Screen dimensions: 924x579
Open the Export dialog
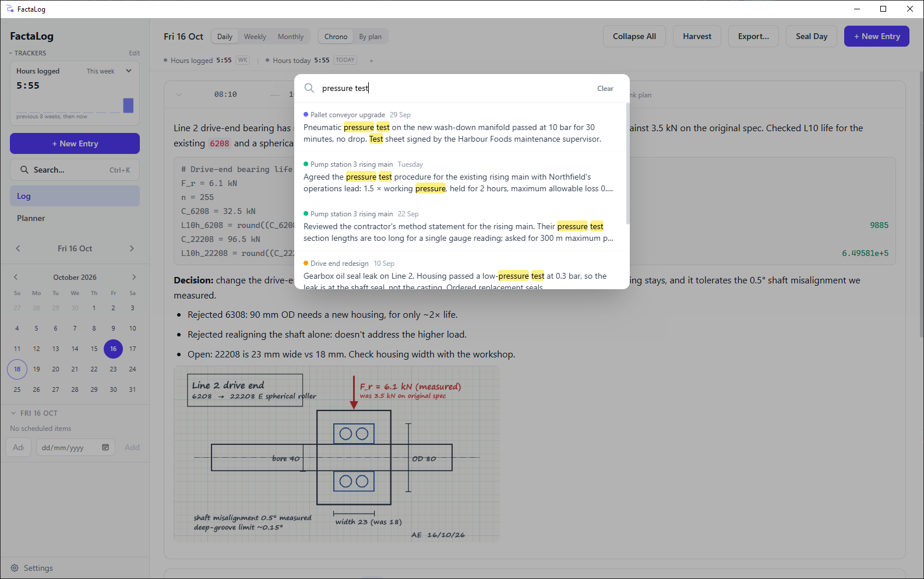(753, 36)
